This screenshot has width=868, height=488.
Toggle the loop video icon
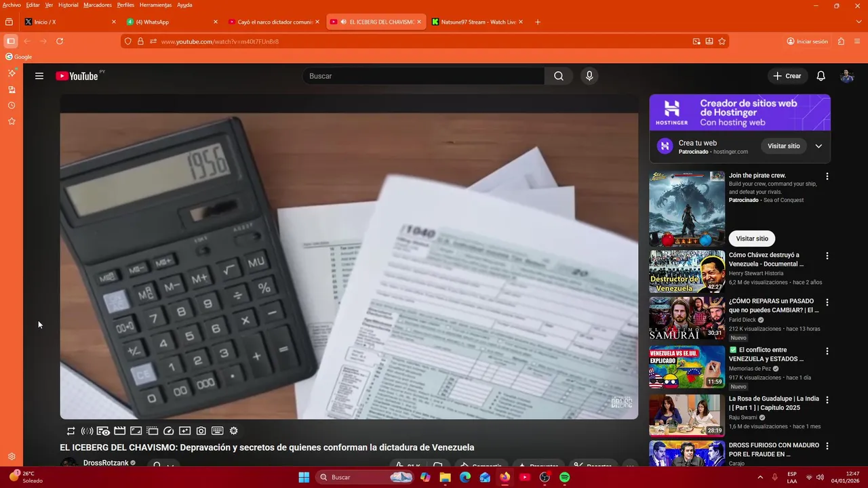point(71,430)
